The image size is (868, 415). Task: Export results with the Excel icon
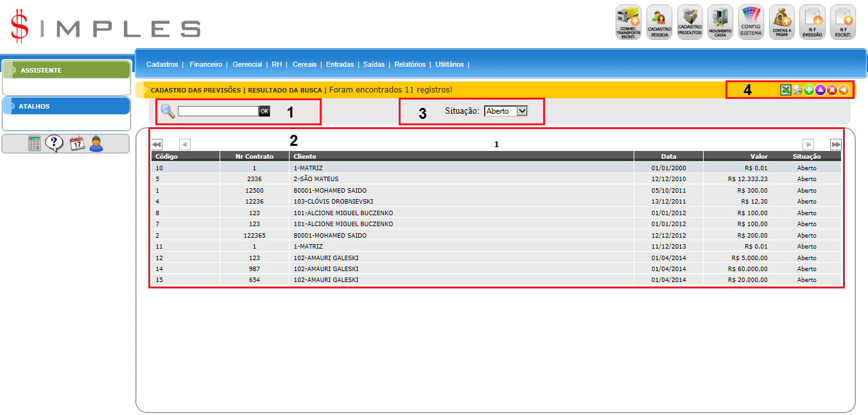click(785, 91)
